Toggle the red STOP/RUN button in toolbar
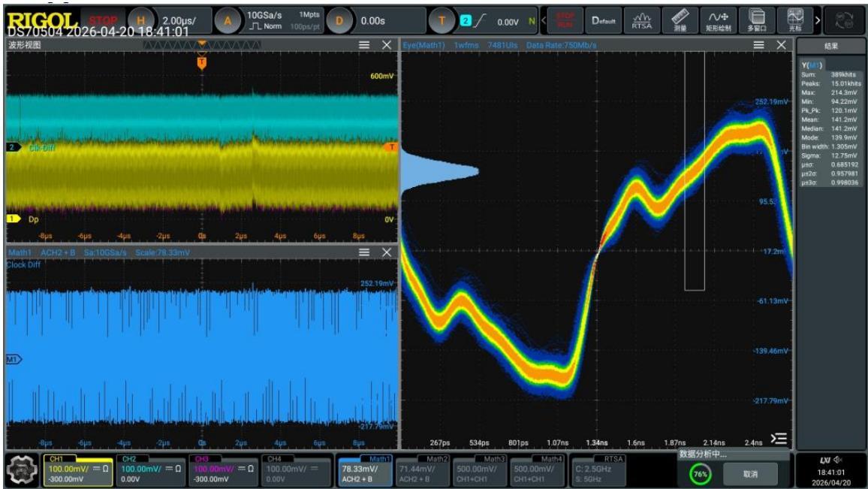This screenshot has height=489, width=868. [x=565, y=20]
